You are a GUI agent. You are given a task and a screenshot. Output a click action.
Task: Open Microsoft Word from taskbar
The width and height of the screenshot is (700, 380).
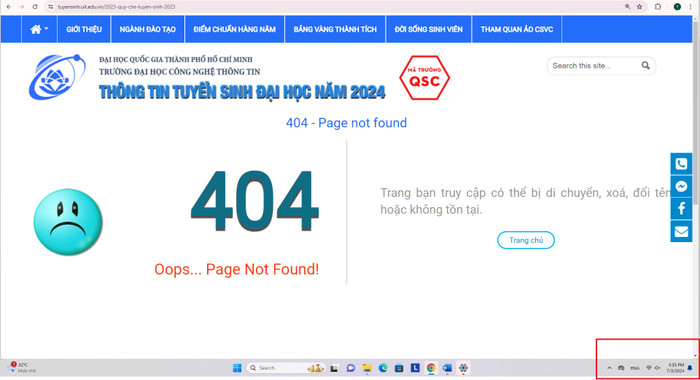click(447, 368)
